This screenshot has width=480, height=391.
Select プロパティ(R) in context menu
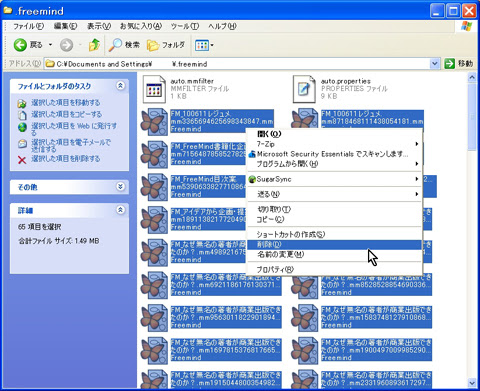click(334, 270)
